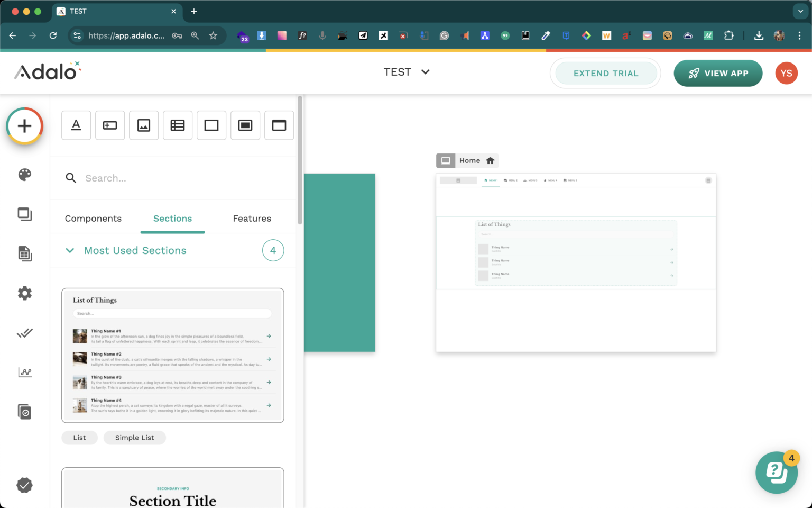Click the component Search field
This screenshot has height=508, width=812.
tap(180, 178)
